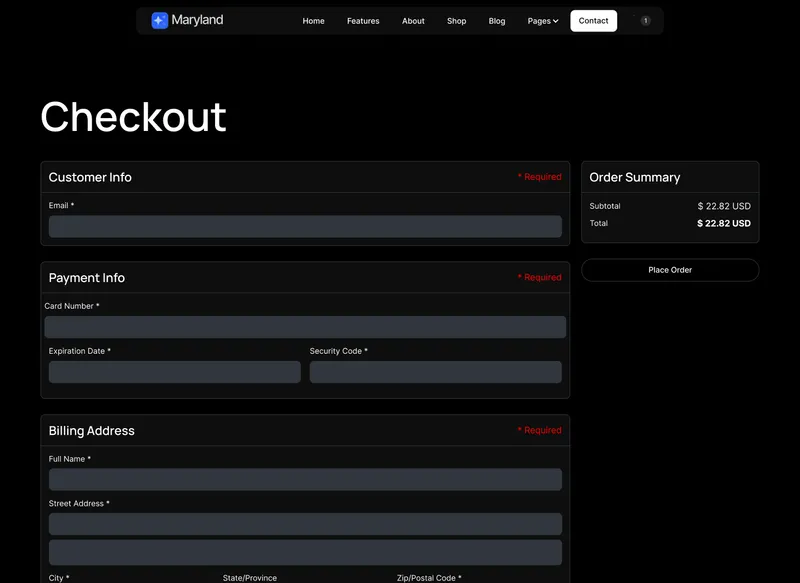Open the About page
This screenshot has width=800, height=583.
coord(413,20)
